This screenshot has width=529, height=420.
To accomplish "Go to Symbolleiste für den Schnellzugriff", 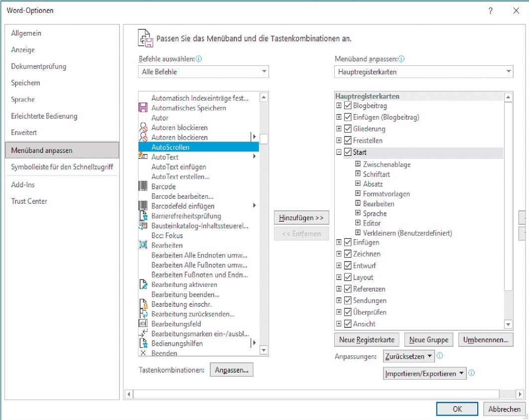I will [62, 166].
